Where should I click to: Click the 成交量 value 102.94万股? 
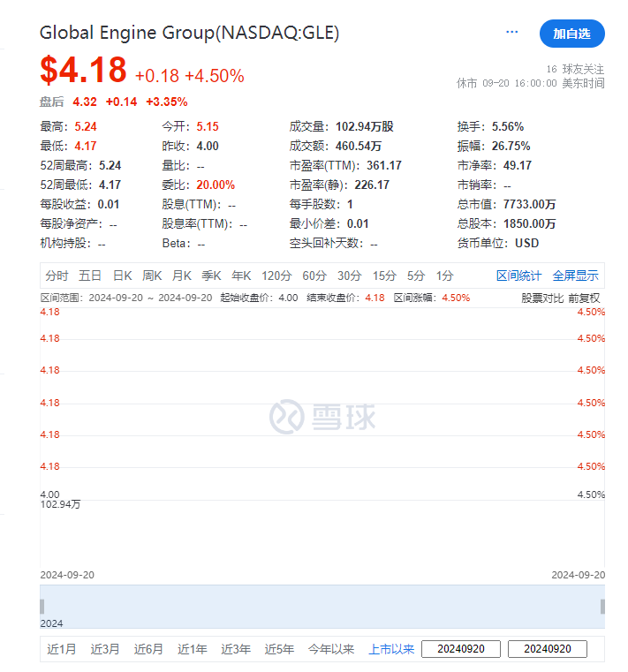(x=365, y=127)
